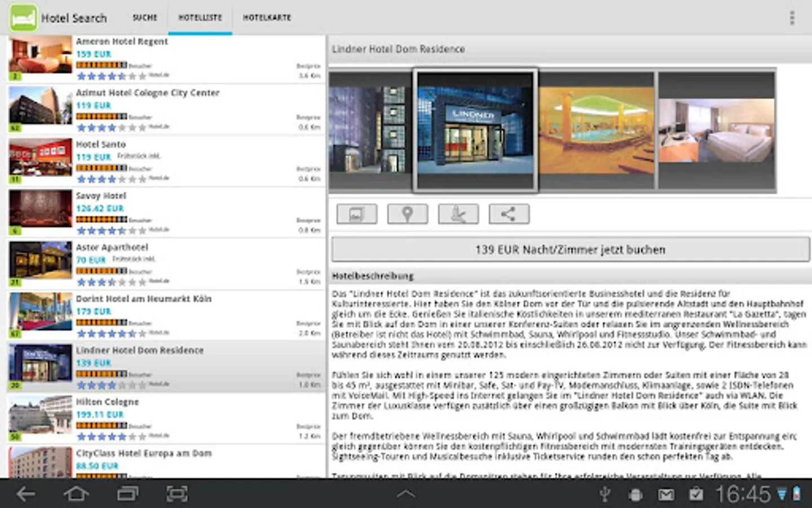Tap the 88.50 EUR price of CityClass Hotel
The height and width of the screenshot is (508, 812).
click(x=97, y=466)
